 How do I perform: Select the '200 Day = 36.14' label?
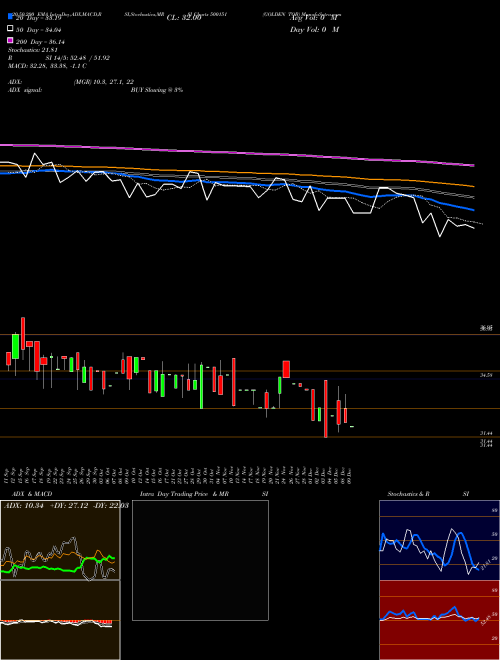pyautogui.click(x=40, y=42)
